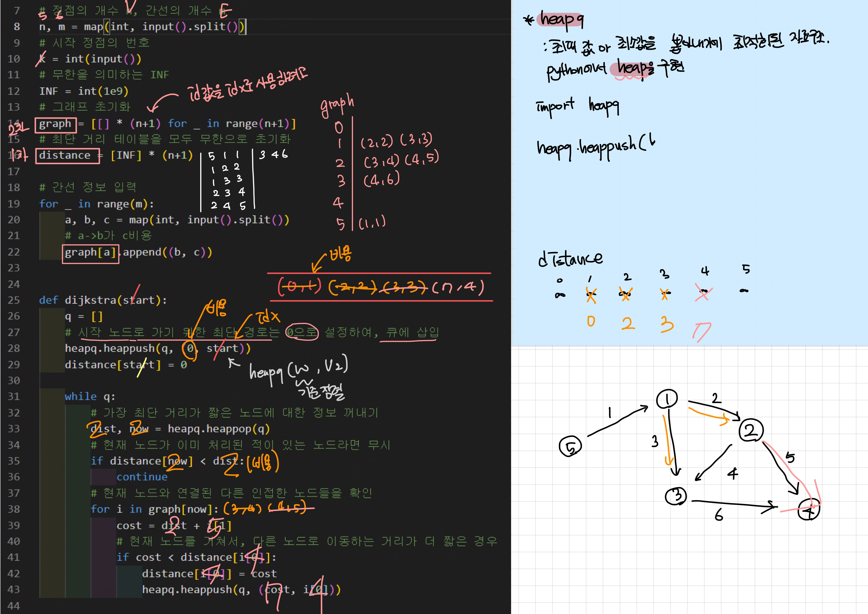Click 'heapq.heappop(q)' call on line 33
The image size is (868, 614).
point(219,429)
